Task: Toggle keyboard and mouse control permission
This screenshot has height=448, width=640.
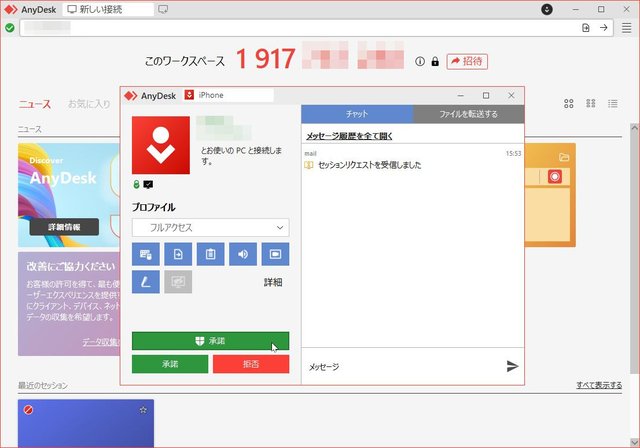Action: coord(146,254)
